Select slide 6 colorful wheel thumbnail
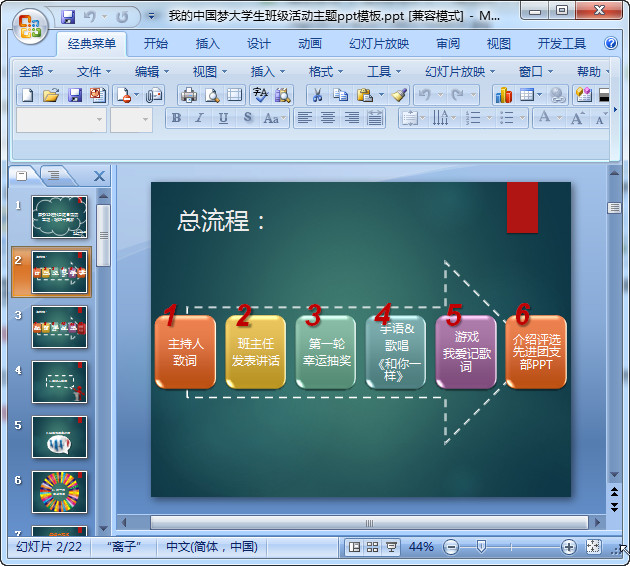The height and width of the screenshot is (566, 630). coord(59,492)
